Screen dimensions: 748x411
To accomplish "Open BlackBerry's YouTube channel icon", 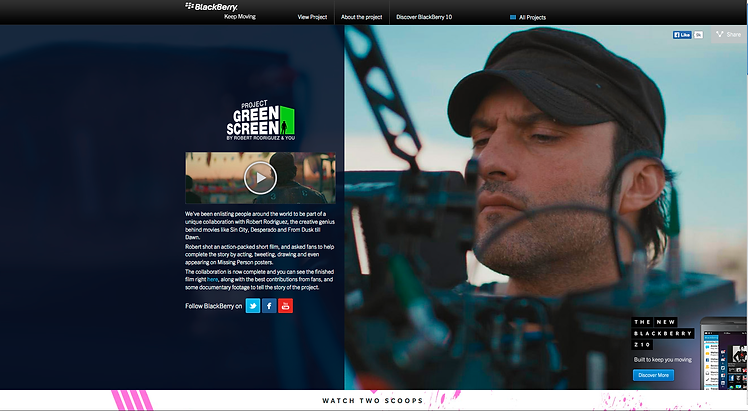I will (285, 306).
